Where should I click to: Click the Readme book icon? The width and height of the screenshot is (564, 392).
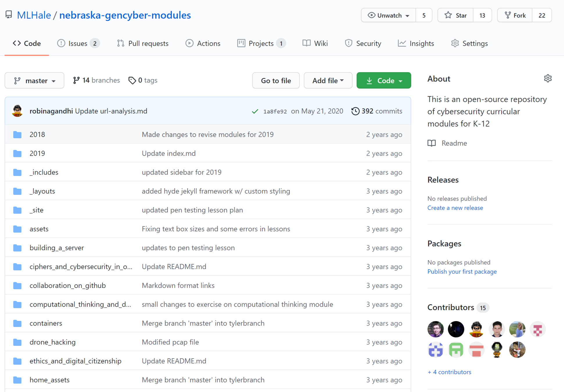(x=432, y=143)
